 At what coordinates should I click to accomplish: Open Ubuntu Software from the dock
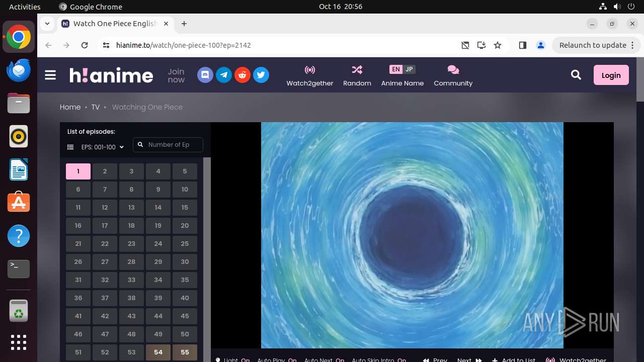pos(19,203)
